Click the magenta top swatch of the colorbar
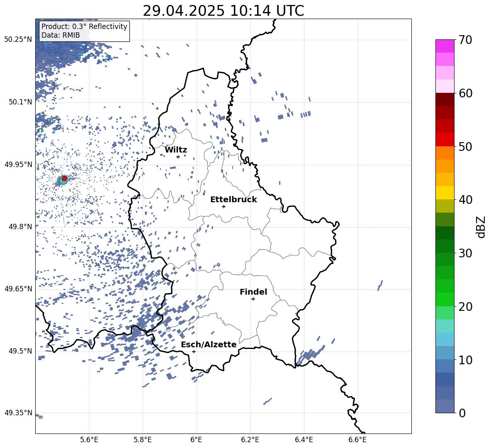This screenshot has width=491, height=448. coord(445,46)
